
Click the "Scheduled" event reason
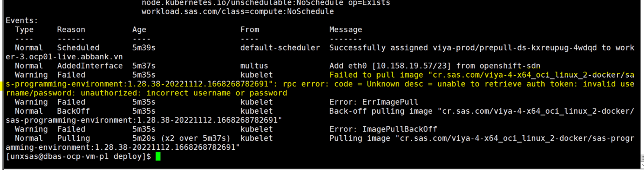click(78, 48)
